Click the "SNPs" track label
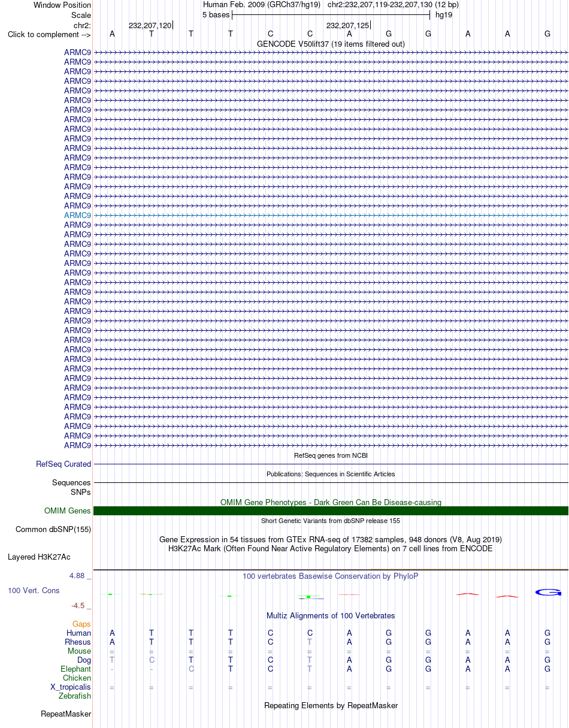 (81, 492)
